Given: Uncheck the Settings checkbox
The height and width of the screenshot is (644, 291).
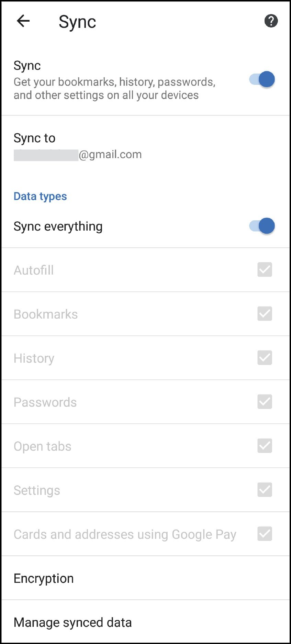Looking at the screenshot, I should [x=265, y=490].
